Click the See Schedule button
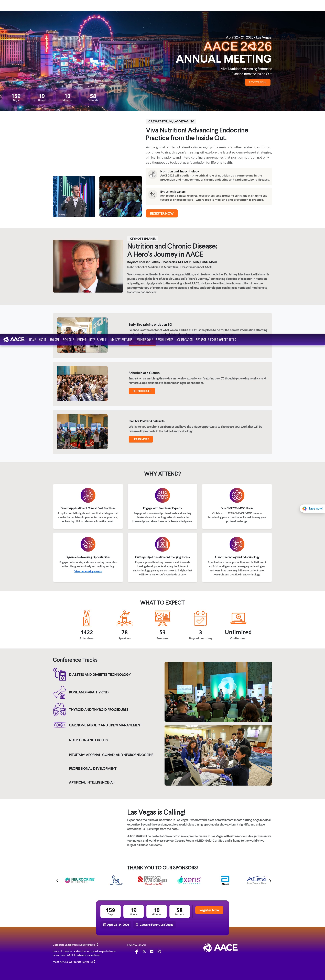This screenshot has height=980, width=325. [x=142, y=391]
